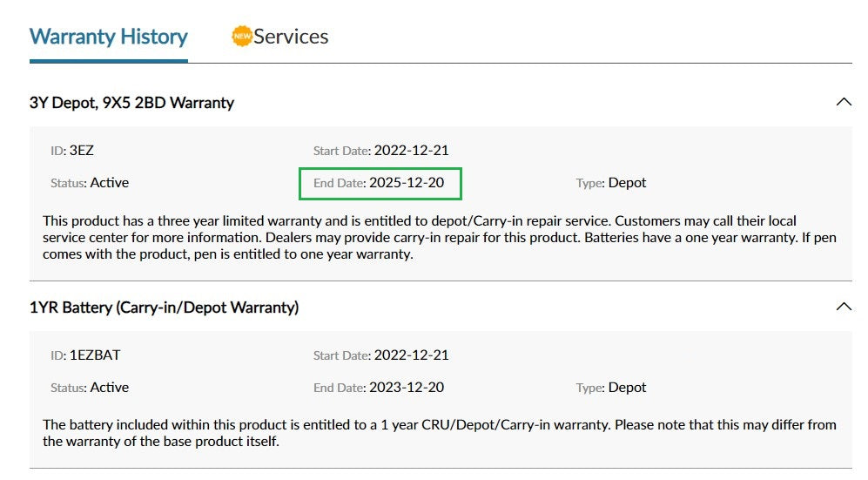Click the highlighted End Date 2025-12-20
The height and width of the screenshot is (480, 868).
380,183
